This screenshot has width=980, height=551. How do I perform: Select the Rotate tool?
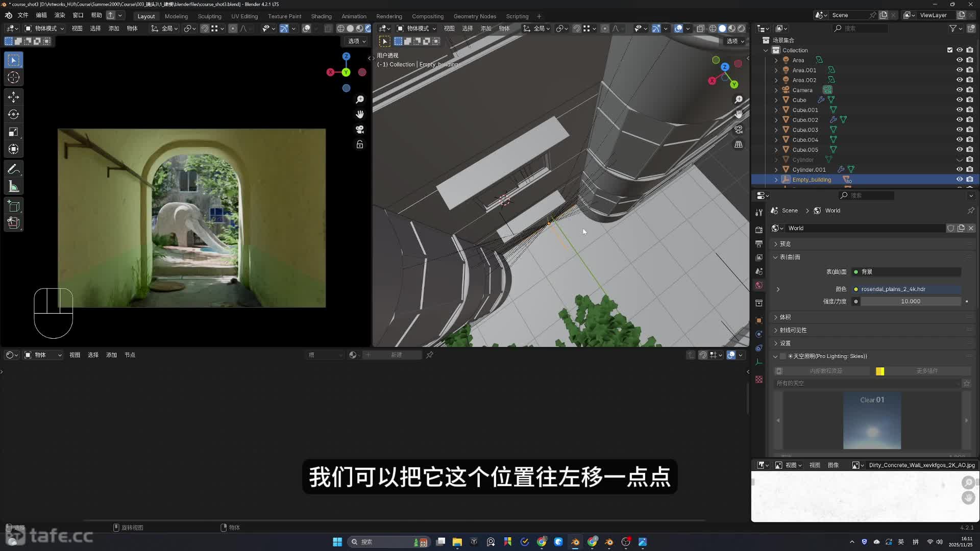[14, 114]
